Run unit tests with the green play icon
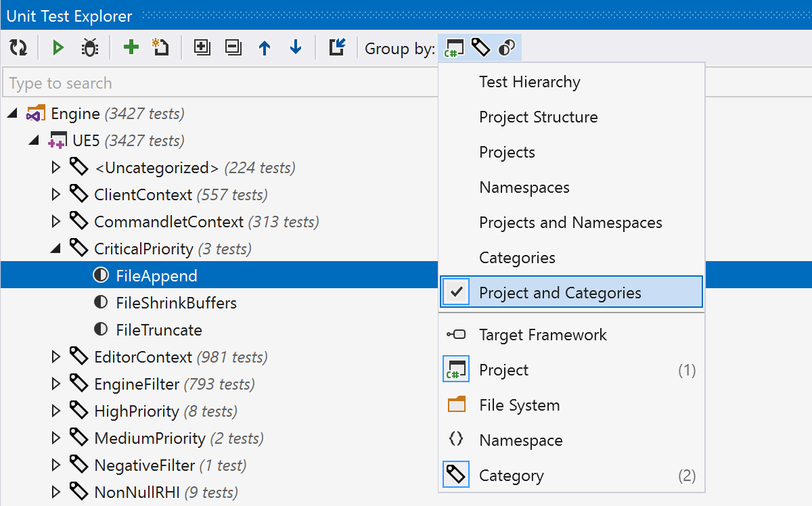The height and width of the screenshot is (506, 812). (58, 47)
